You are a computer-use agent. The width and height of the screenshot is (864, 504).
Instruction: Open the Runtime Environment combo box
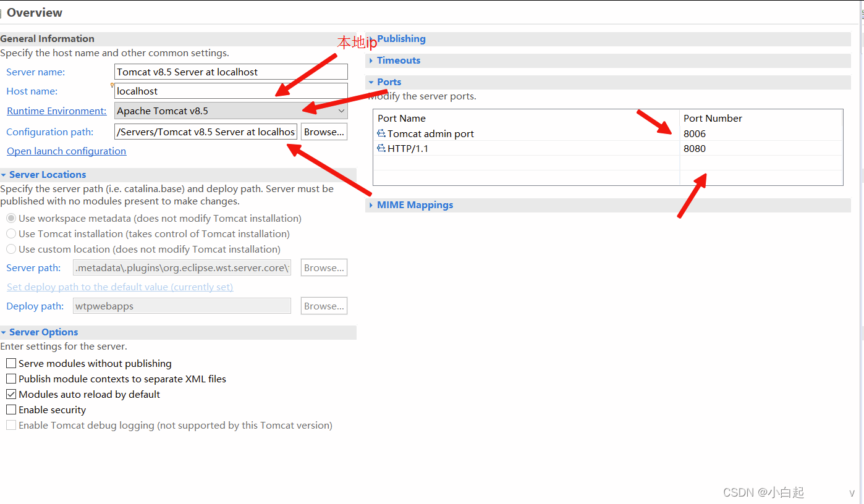[x=231, y=111]
